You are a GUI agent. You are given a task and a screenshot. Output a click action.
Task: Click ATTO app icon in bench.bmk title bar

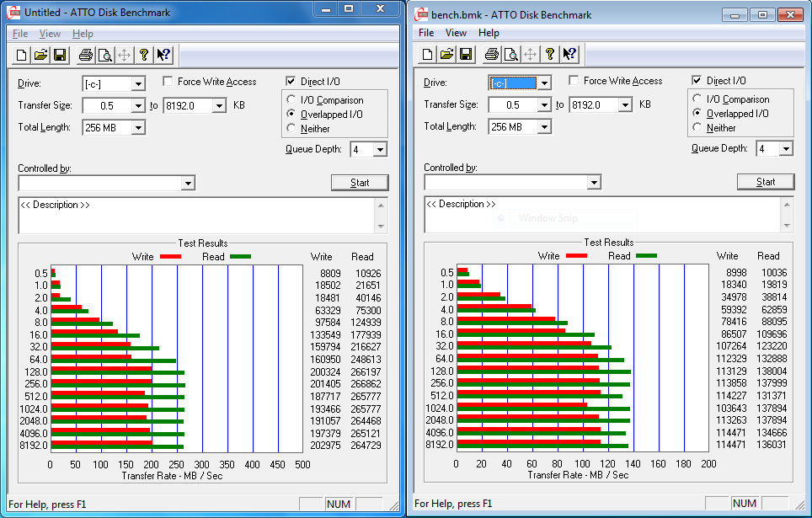click(421, 14)
